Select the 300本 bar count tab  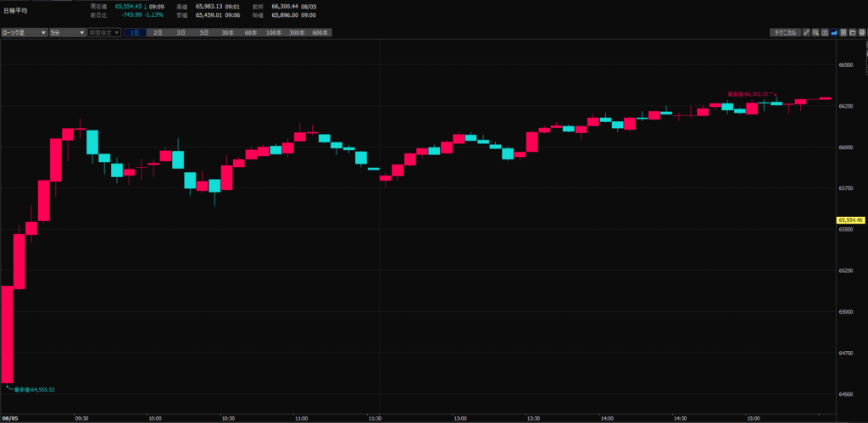click(x=298, y=33)
